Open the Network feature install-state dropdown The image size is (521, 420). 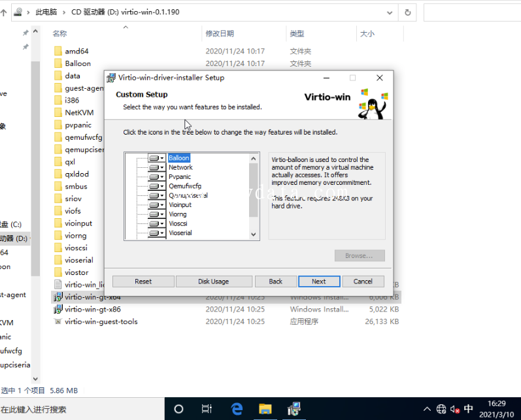157,167
